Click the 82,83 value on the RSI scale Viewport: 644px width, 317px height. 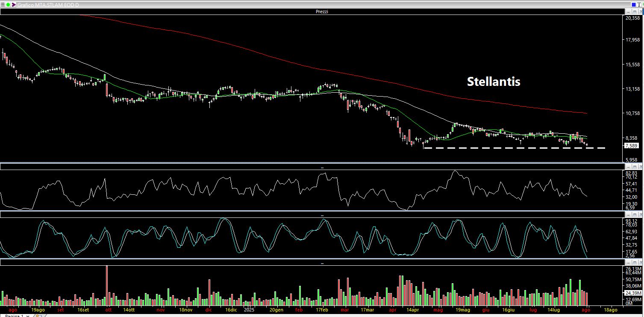tap(632, 173)
